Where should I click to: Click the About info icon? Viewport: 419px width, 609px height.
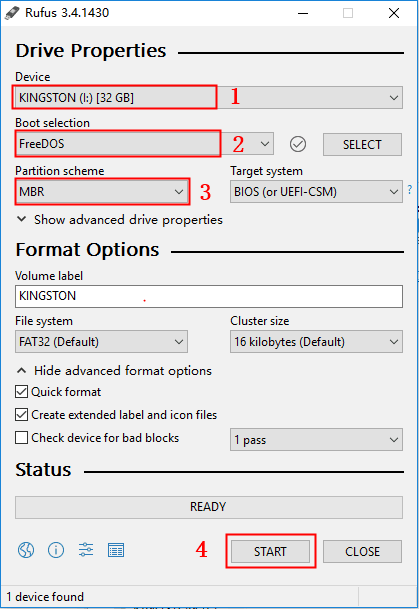coord(56,550)
